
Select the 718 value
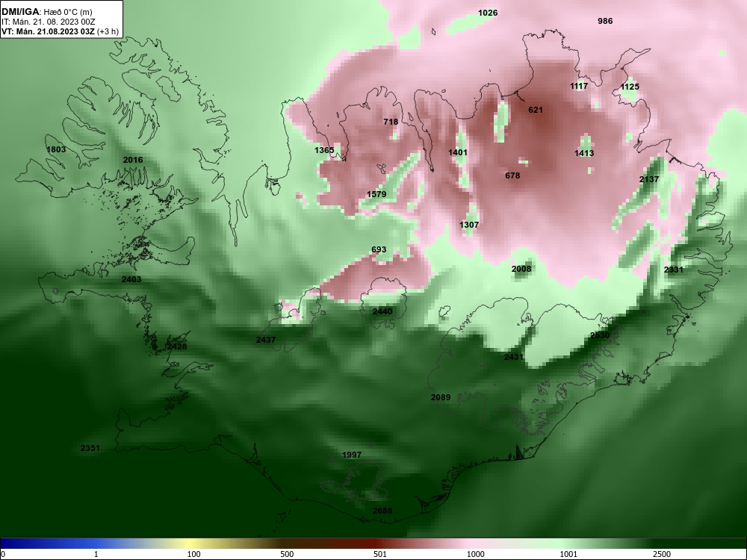pyautogui.click(x=391, y=122)
